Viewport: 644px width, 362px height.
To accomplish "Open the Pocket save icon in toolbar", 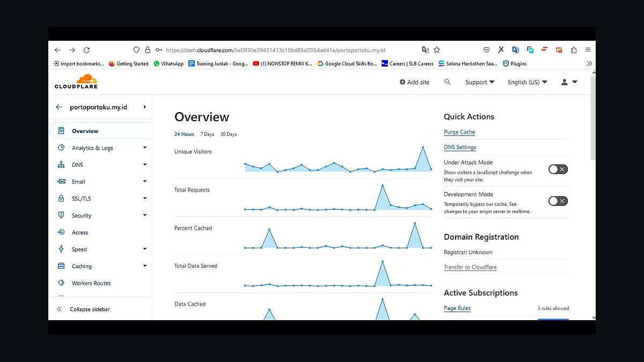I will [486, 50].
